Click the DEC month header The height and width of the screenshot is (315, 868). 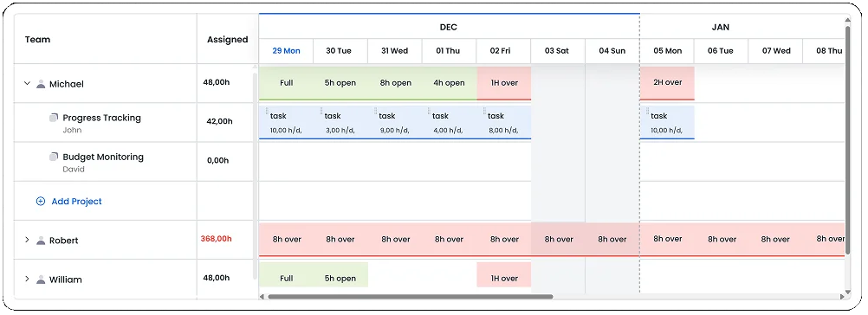449,27
